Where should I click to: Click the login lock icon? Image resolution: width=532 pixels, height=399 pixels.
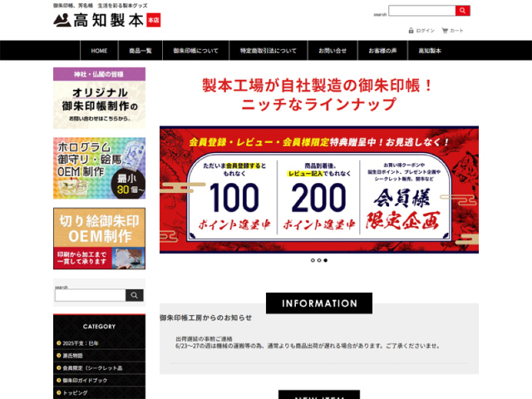411,31
